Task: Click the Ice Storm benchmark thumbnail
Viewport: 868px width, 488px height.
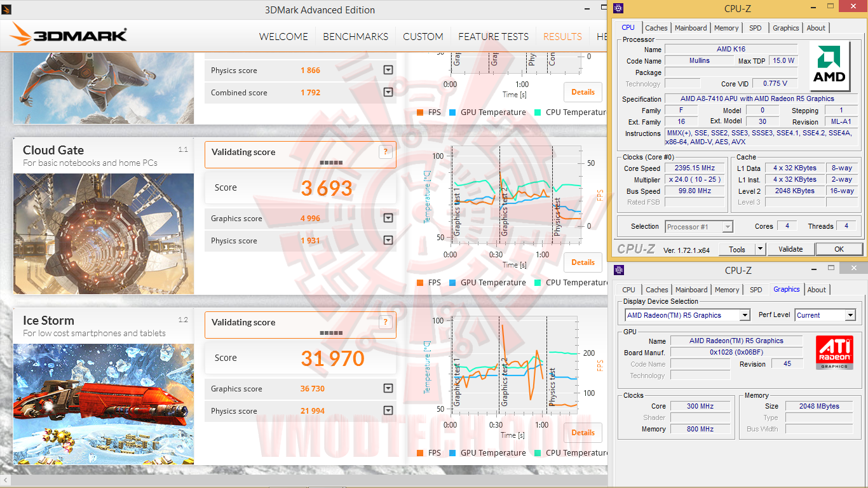Action: pos(104,404)
